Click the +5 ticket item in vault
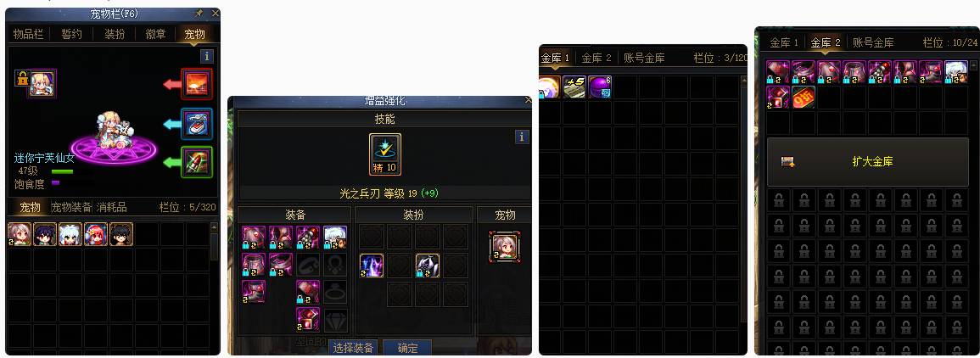 coord(574,87)
